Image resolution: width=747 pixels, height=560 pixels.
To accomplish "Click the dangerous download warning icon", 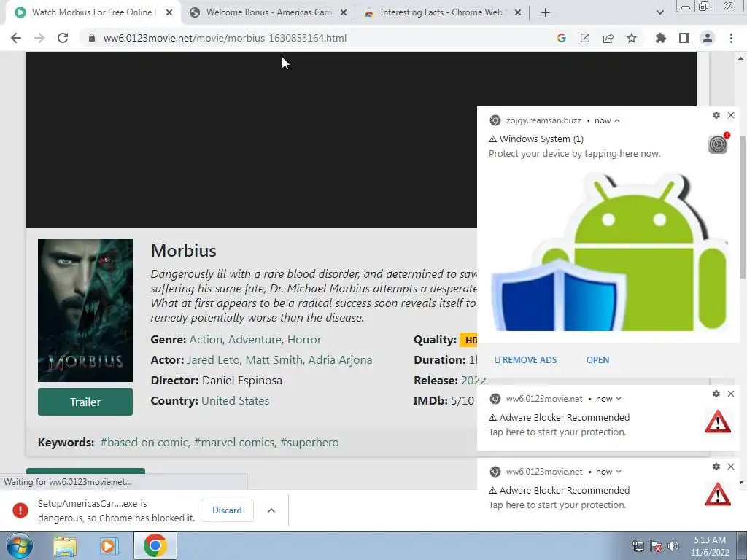I will coord(20,510).
